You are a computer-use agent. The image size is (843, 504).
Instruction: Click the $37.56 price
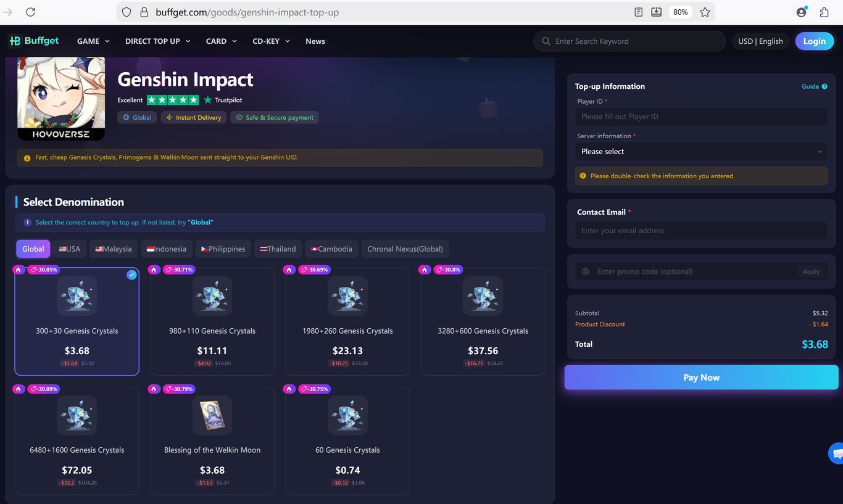click(483, 351)
